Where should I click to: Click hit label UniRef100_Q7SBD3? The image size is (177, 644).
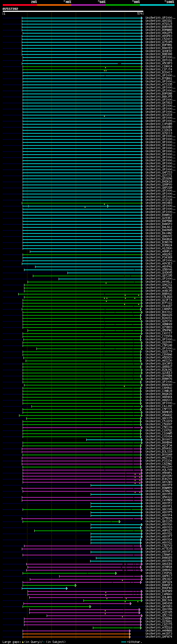click(159, 327)
